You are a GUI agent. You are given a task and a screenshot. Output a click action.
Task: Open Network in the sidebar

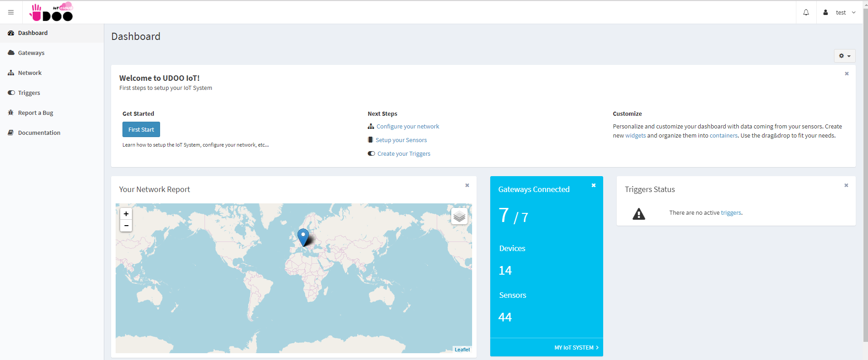52,73
